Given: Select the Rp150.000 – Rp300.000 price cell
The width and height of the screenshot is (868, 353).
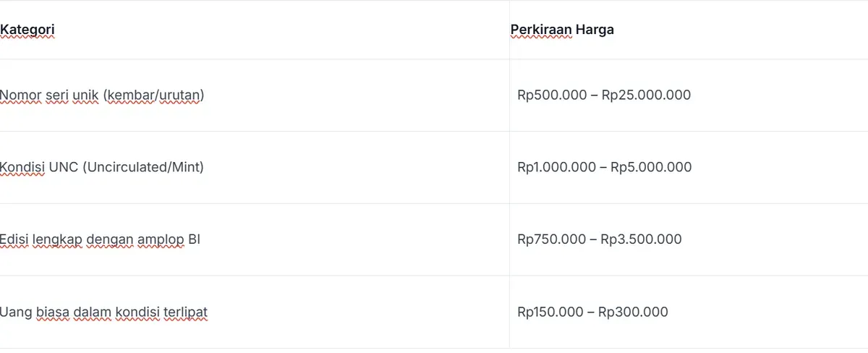Looking at the screenshot, I should (x=689, y=312).
